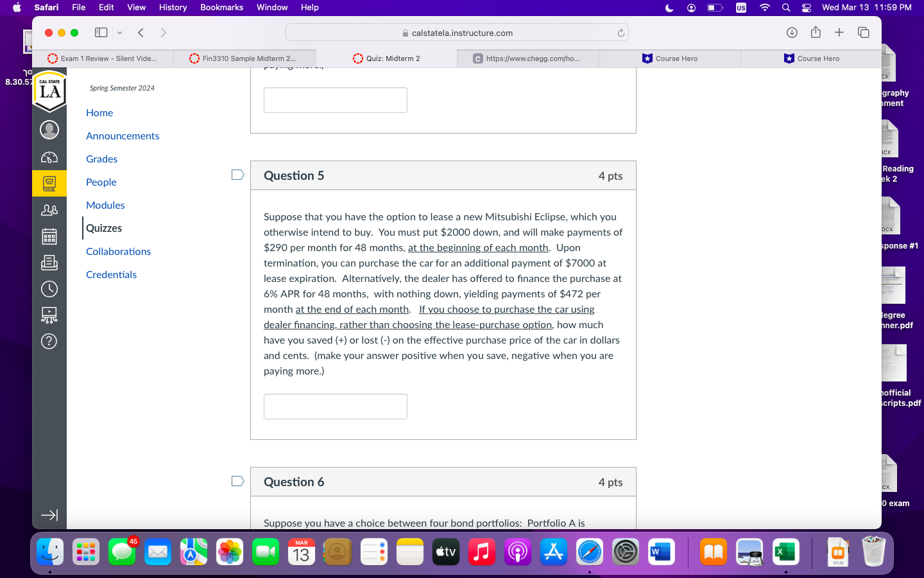Show all tabs with the tab overview icon
This screenshot has width=924, height=578.
tap(863, 32)
